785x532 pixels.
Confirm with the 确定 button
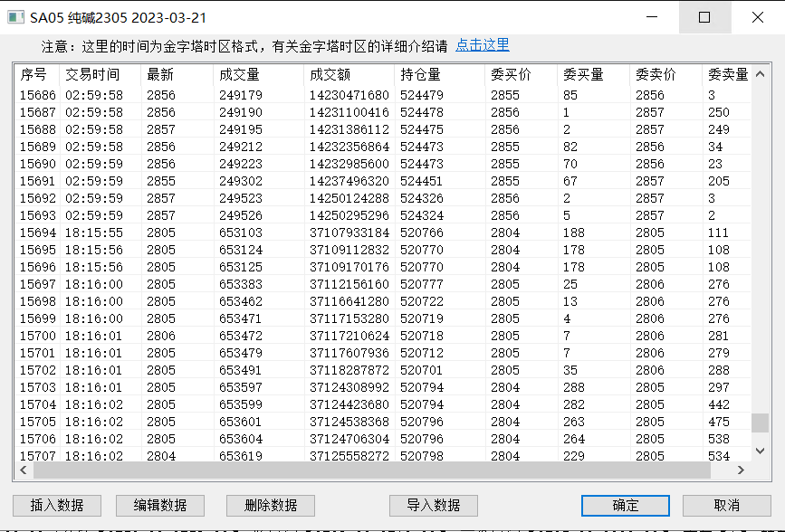point(626,505)
